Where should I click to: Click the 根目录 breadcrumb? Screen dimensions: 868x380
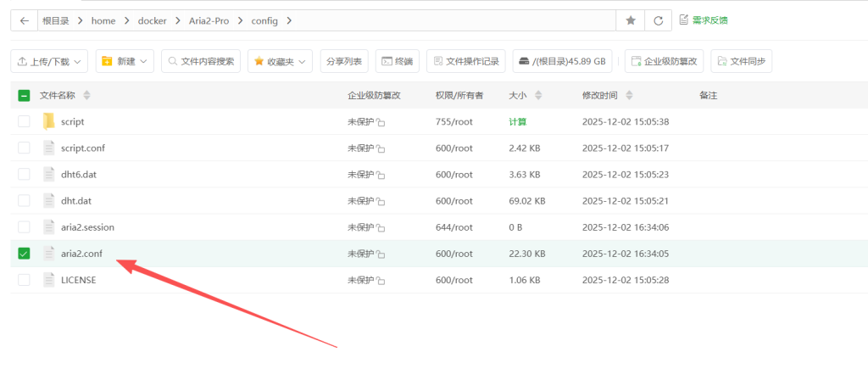[x=56, y=20]
